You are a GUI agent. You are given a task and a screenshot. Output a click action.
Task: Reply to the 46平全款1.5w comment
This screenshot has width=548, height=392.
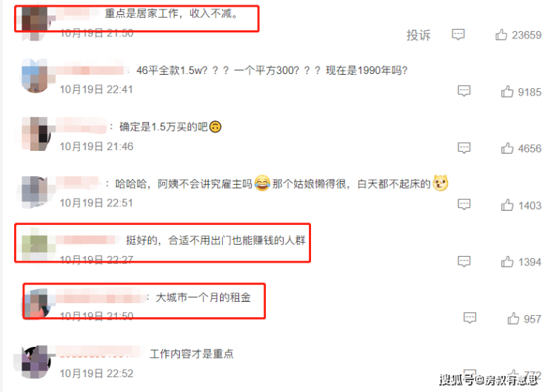(x=464, y=91)
